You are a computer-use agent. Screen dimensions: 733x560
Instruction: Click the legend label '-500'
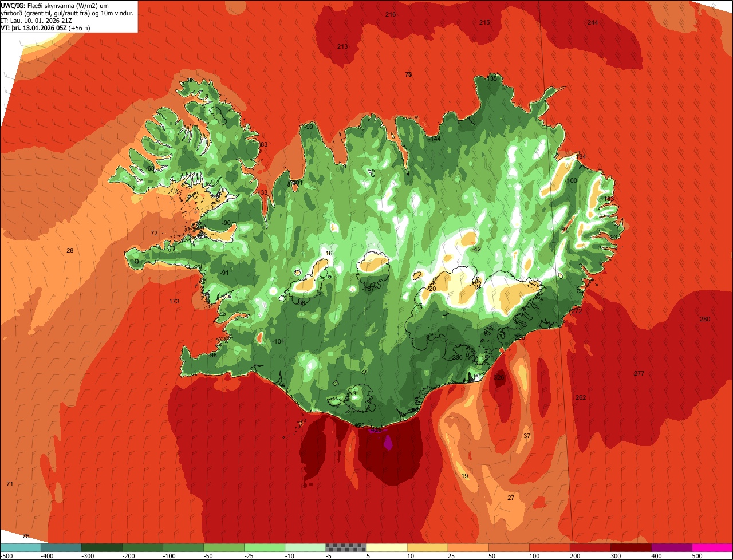pos(7,556)
